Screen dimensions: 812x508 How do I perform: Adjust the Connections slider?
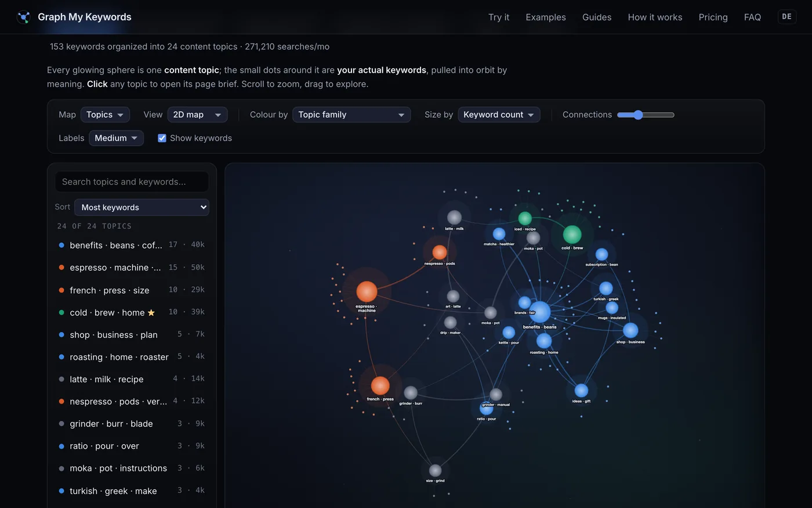[x=646, y=115]
